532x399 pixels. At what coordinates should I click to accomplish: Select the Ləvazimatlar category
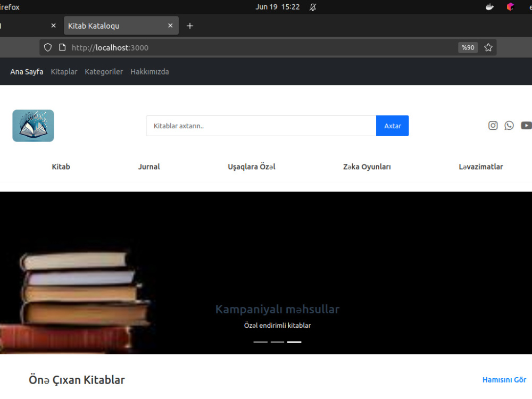[481, 167]
